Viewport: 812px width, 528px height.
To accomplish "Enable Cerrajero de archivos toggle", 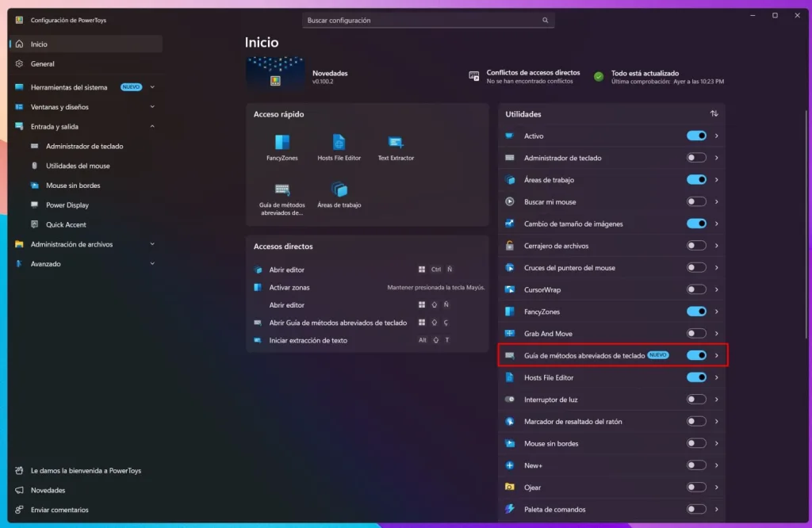I will coord(696,245).
